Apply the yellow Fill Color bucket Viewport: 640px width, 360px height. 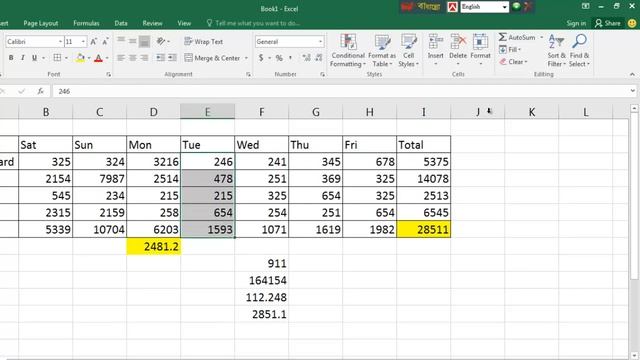[x=80, y=58]
